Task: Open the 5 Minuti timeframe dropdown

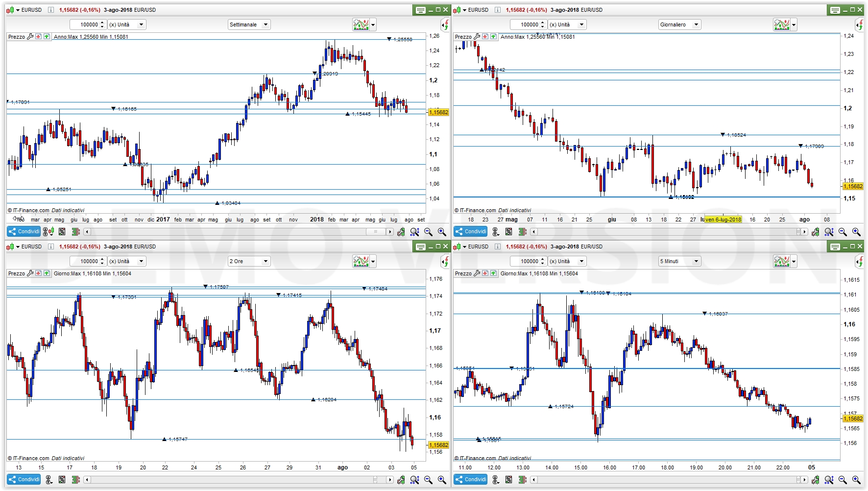Action: [680, 261]
